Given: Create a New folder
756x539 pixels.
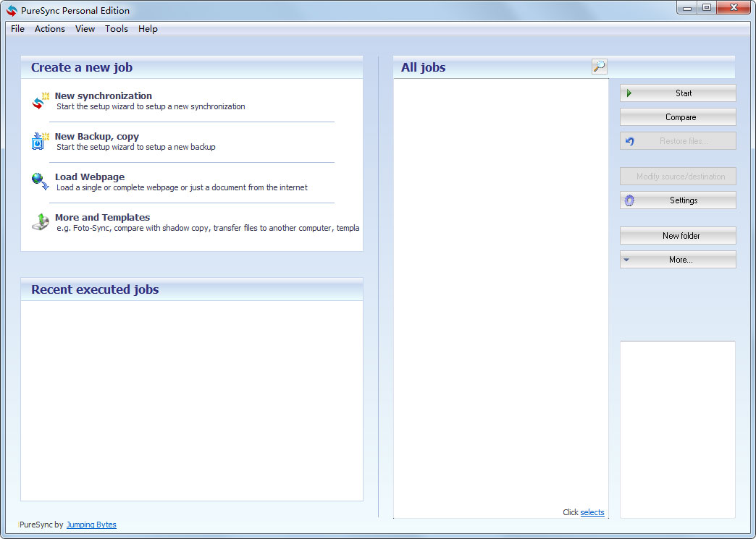Looking at the screenshot, I should click(x=678, y=236).
